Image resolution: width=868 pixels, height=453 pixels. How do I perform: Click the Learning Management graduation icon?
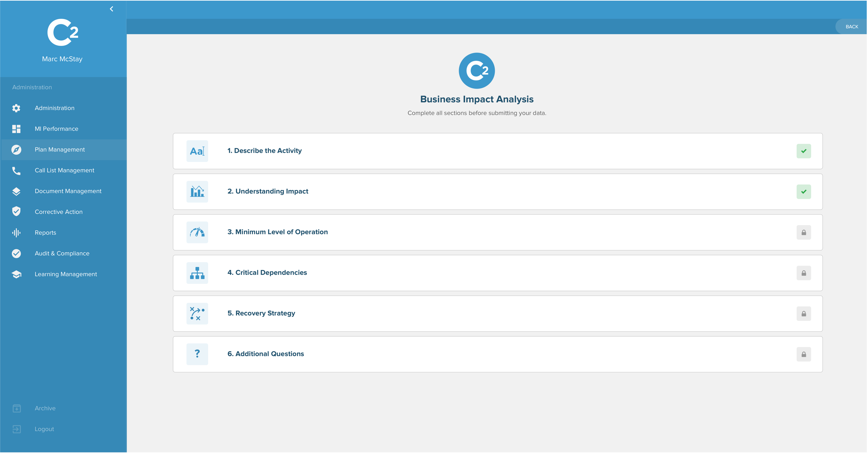(15, 274)
